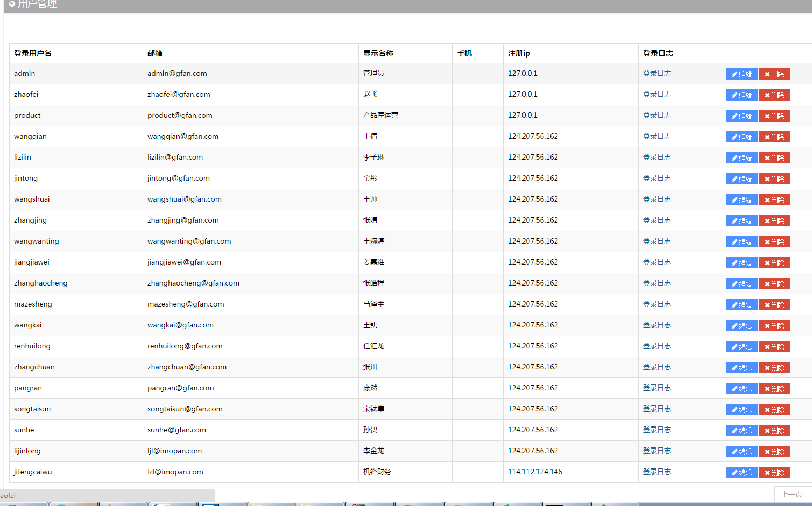Edit the songtaisun user

[x=742, y=410]
